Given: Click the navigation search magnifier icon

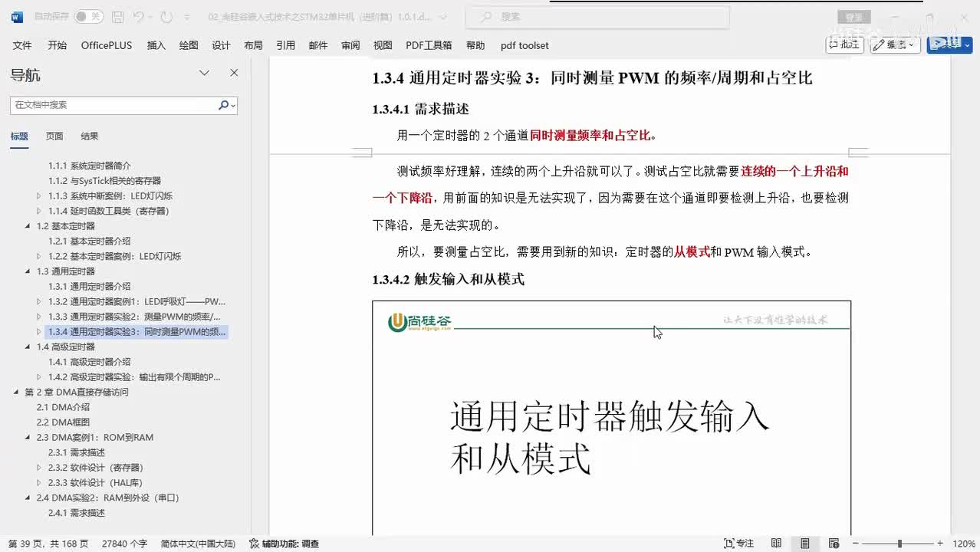Looking at the screenshot, I should click(224, 105).
